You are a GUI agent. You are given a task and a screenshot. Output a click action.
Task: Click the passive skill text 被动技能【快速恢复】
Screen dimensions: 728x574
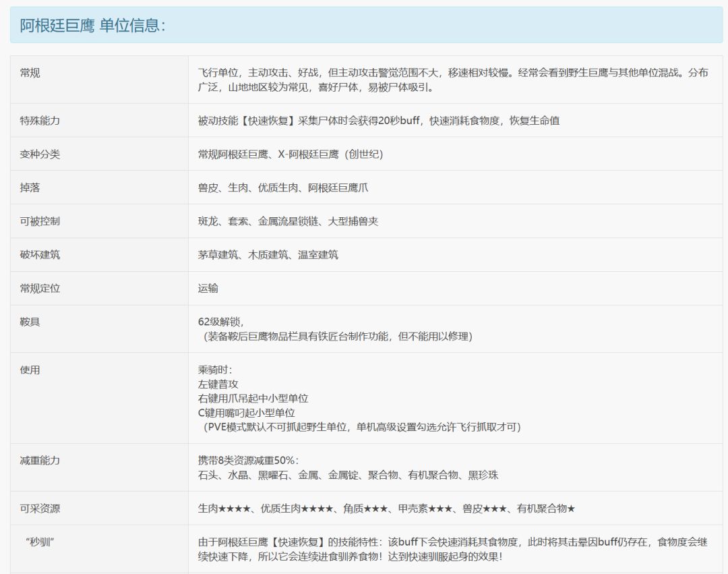coord(247,121)
